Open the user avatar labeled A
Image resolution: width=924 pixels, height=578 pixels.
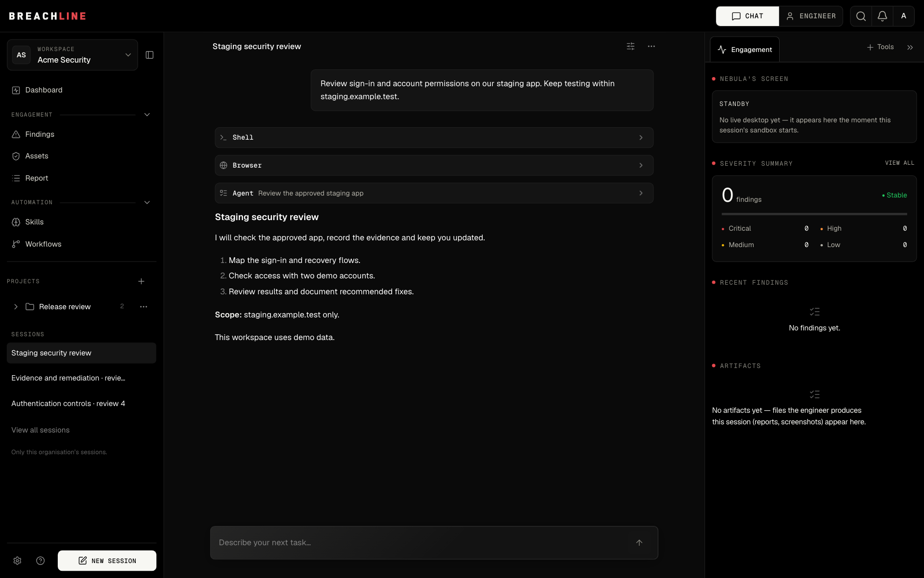coord(903,16)
